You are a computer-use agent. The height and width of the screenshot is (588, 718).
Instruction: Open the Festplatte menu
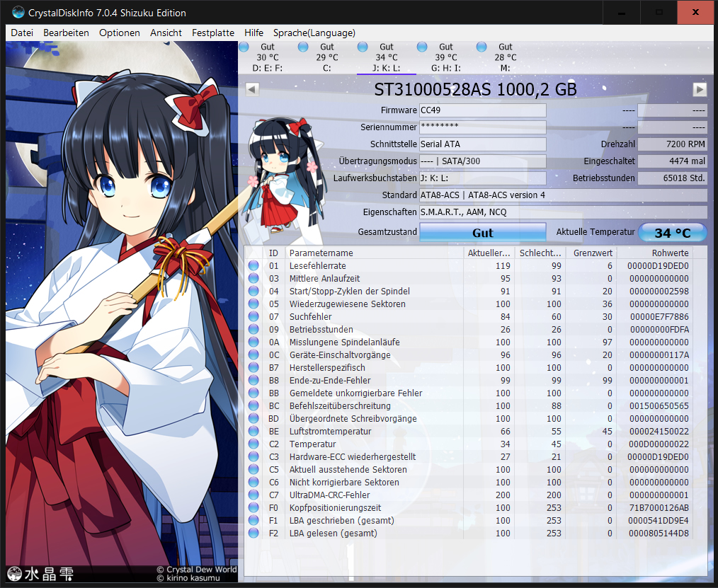[213, 33]
